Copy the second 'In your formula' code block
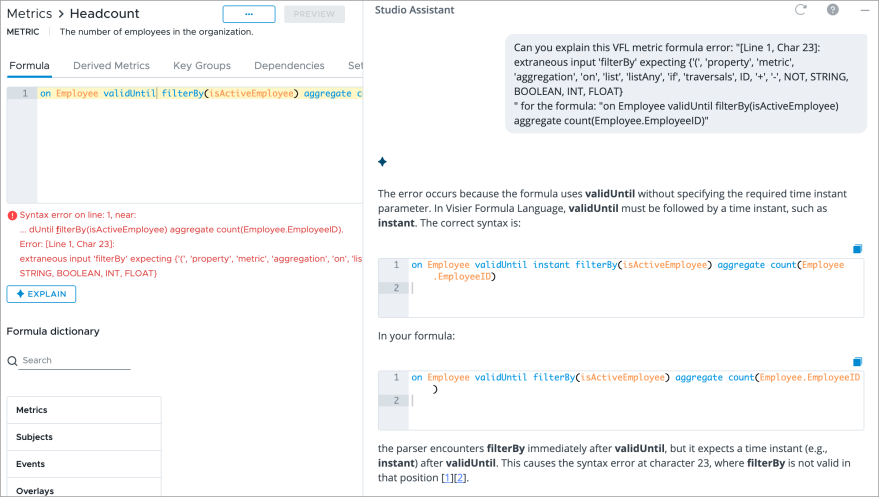This screenshot has width=879, height=497. (857, 362)
